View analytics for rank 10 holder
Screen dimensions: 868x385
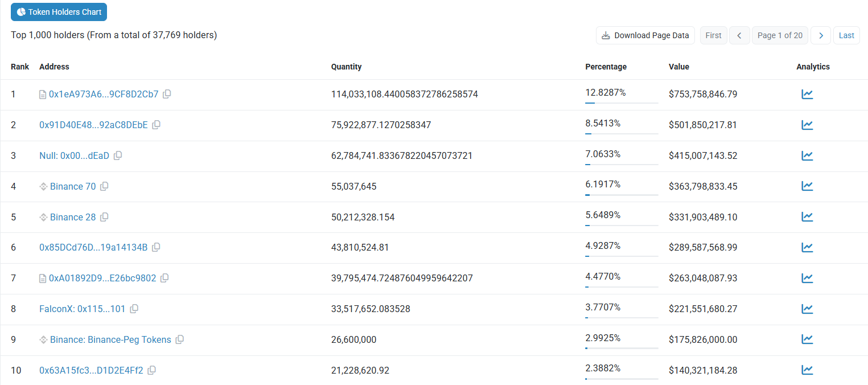click(807, 370)
